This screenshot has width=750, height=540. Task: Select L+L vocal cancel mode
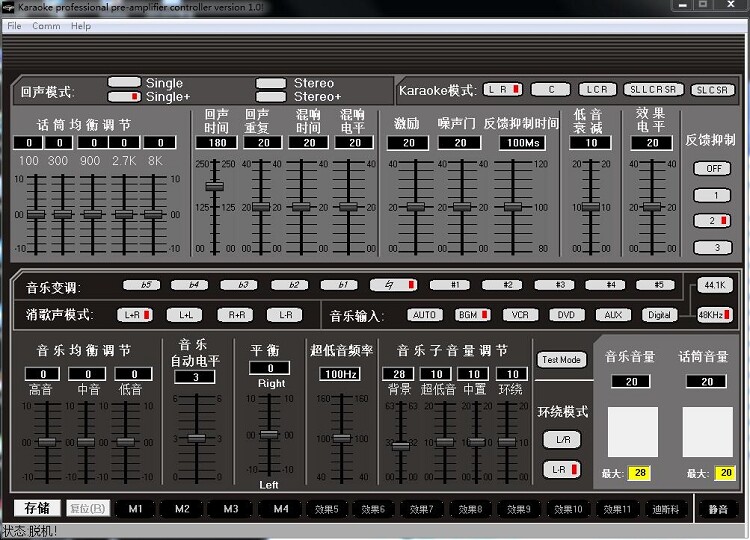click(185, 315)
